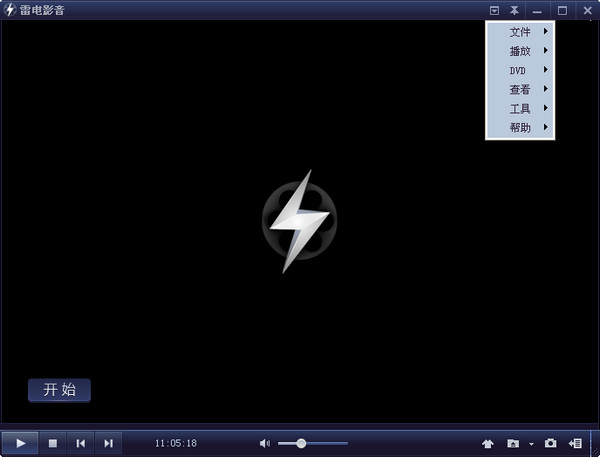
Task: Stop playback with the stop button
Action: coord(53,443)
